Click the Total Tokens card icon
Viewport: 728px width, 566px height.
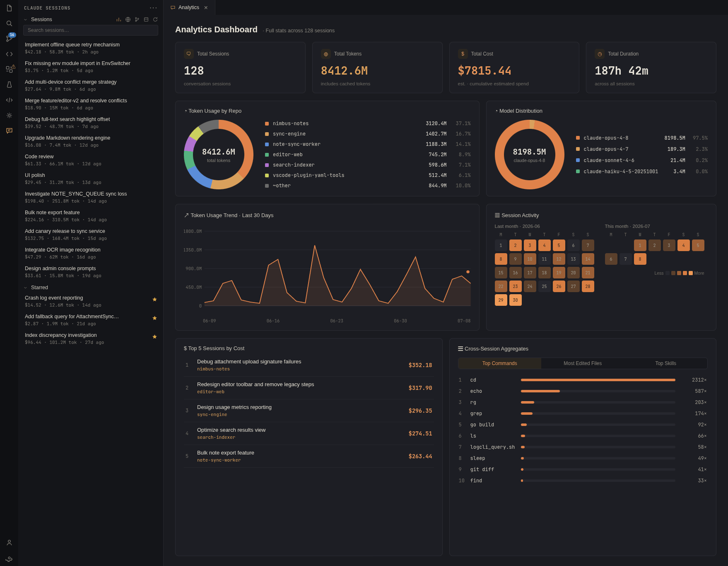(326, 54)
